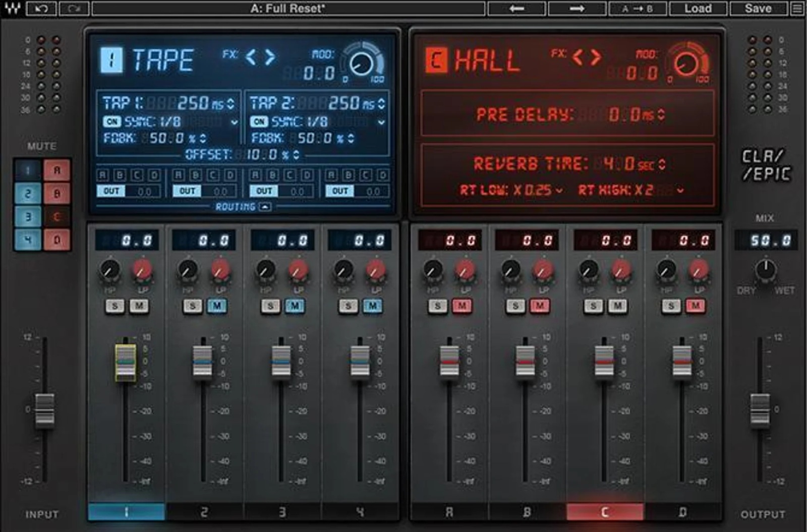Click the channel 1 fader handle

coord(125,362)
